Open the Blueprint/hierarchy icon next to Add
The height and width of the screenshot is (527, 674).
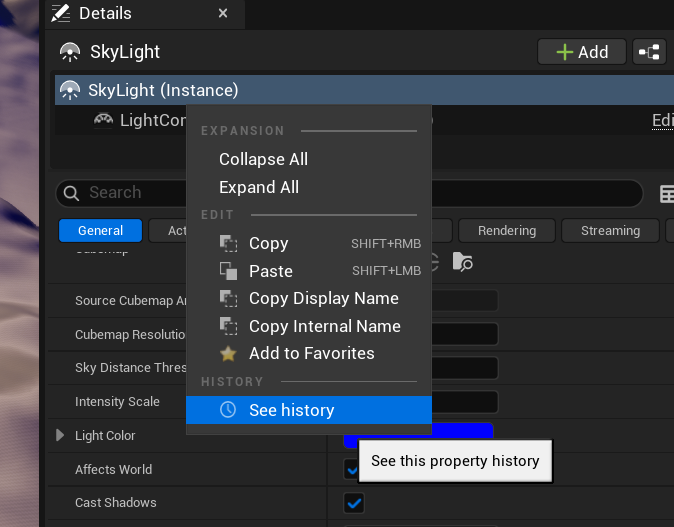tap(650, 52)
